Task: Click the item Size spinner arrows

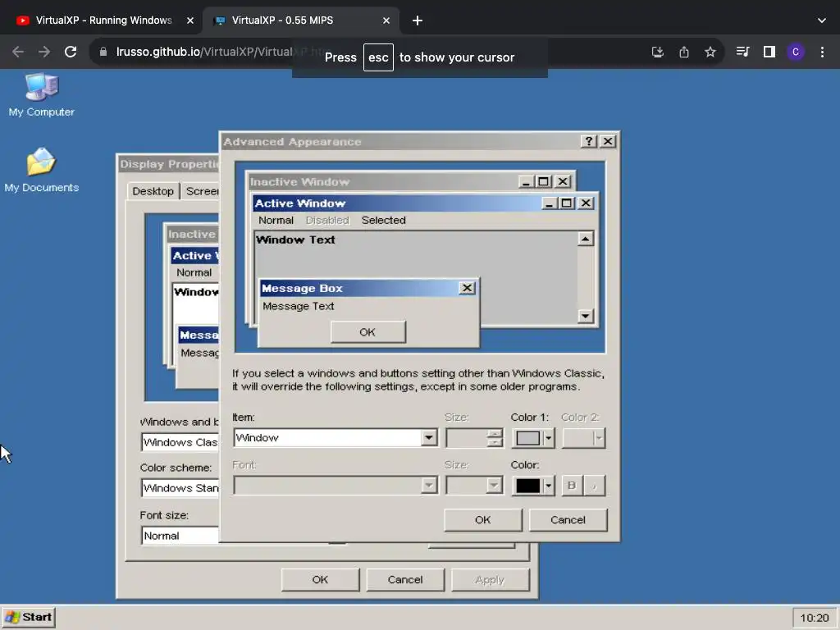Action: [495, 438]
